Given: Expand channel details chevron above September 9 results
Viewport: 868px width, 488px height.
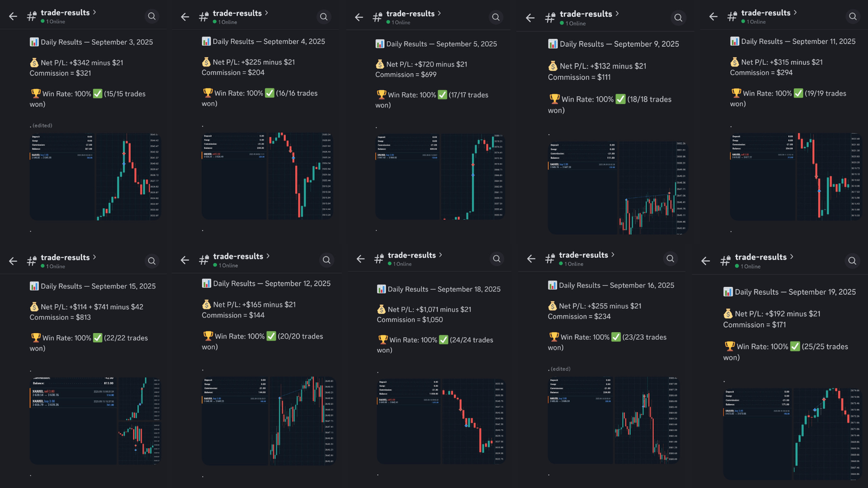Looking at the screenshot, I should tap(617, 13).
